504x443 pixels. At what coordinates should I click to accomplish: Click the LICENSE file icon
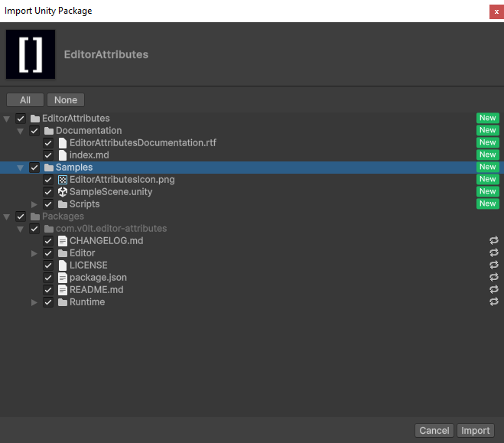tap(63, 265)
